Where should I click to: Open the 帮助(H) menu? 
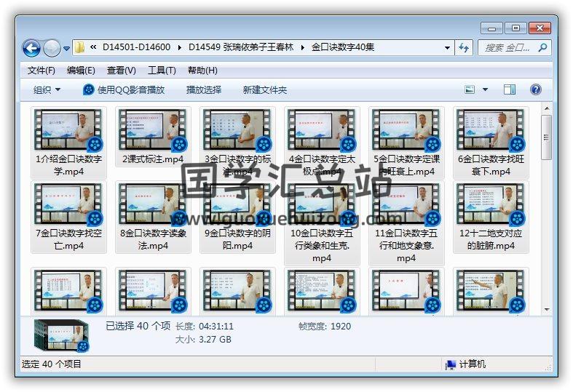(x=202, y=71)
